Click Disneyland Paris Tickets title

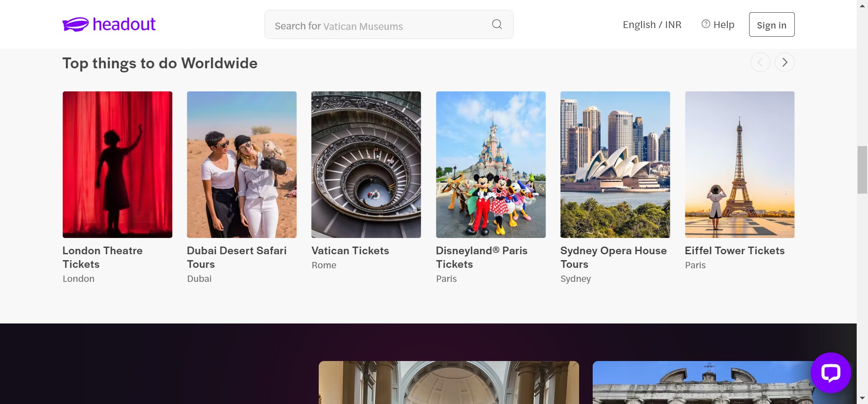pos(481,257)
